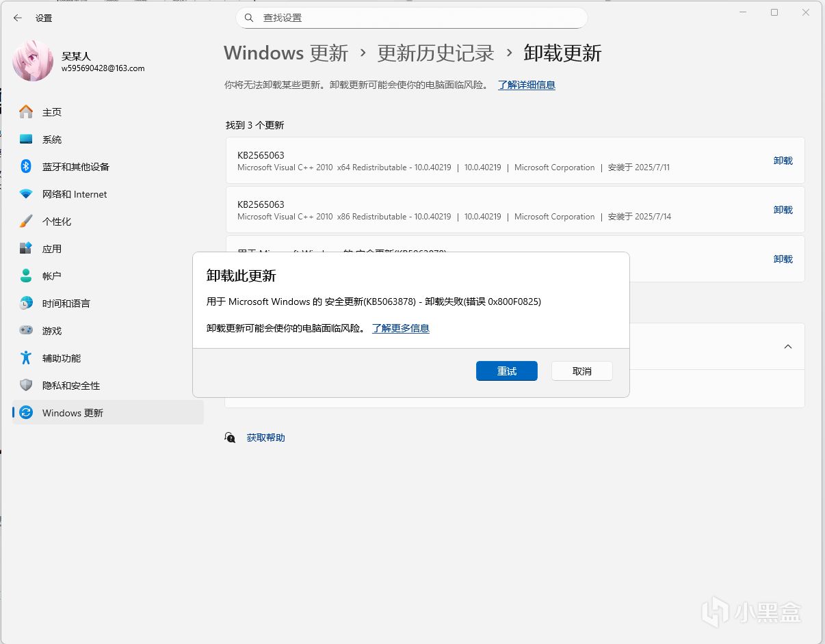Click 安装于 2025/7/14 date text
This screenshot has width=825, height=644.
point(640,217)
